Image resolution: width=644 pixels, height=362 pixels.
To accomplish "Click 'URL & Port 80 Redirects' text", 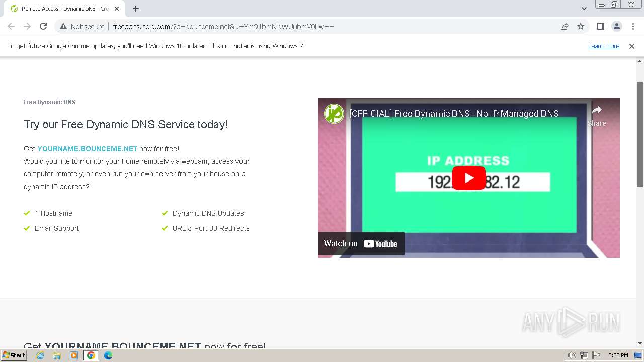I will pyautogui.click(x=211, y=228).
